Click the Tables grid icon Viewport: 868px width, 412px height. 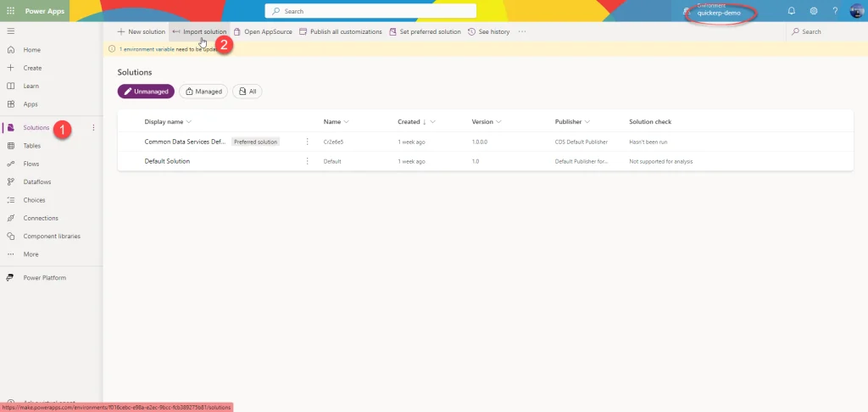[x=10, y=146]
